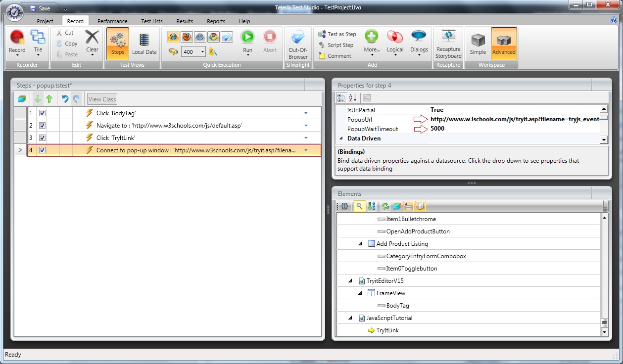Click the help icon at top right
This screenshot has height=364, width=623.
[x=614, y=20]
